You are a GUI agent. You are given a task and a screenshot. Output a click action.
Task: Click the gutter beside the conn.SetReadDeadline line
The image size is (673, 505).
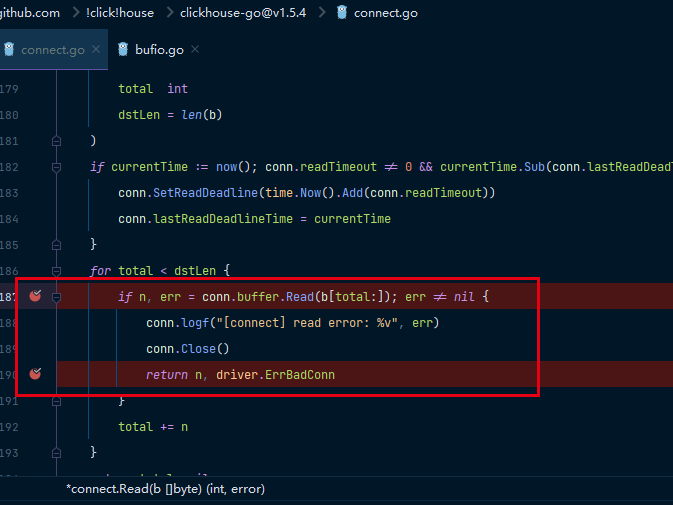coord(35,192)
